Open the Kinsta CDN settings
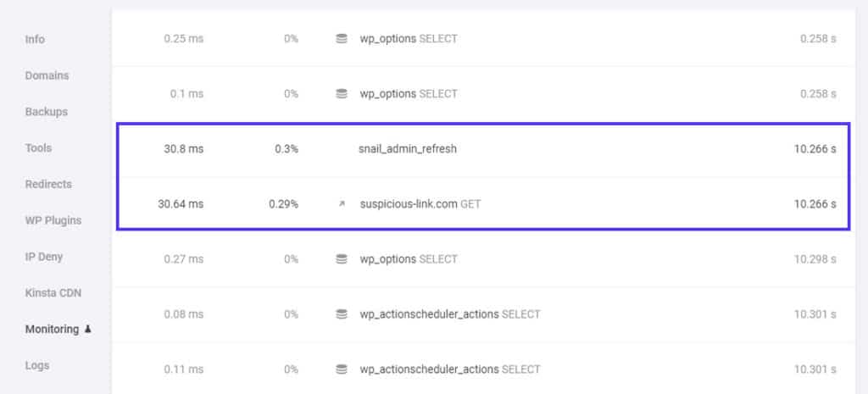The height and width of the screenshot is (394, 868). click(x=53, y=293)
